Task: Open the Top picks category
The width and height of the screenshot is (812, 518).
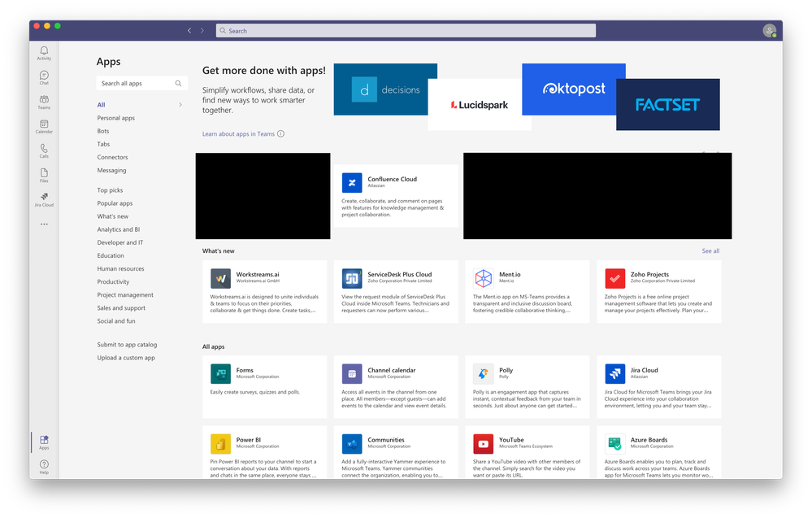Action: click(110, 190)
